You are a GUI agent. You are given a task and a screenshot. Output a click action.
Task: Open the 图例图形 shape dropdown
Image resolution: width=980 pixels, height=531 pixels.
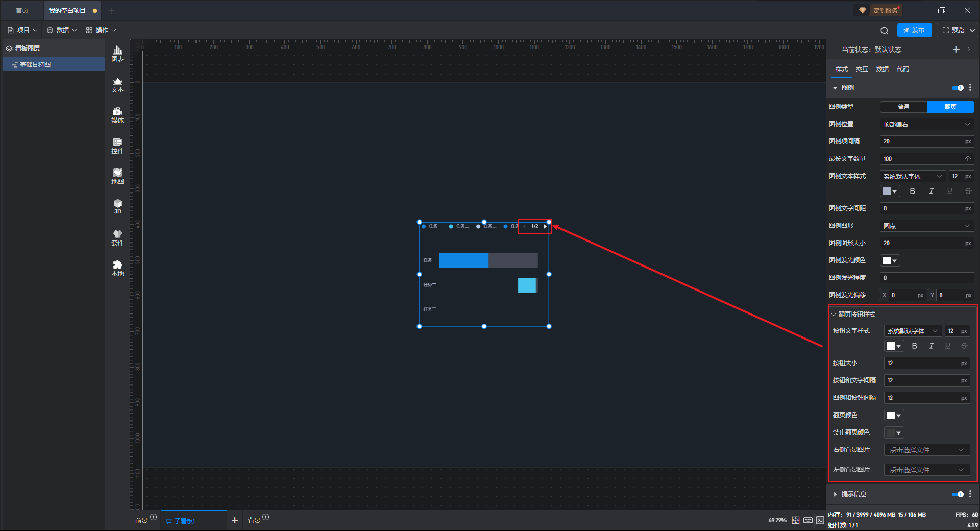click(x=927, y=226)
